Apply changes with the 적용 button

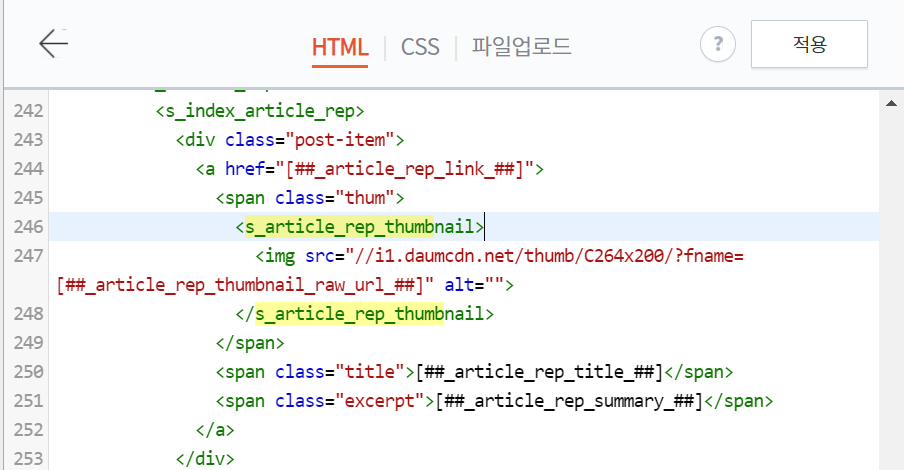pos(809,44)
